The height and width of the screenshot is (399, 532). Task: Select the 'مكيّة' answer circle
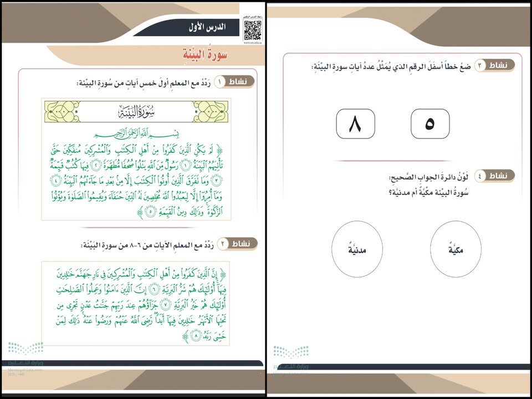coord(456,249)
